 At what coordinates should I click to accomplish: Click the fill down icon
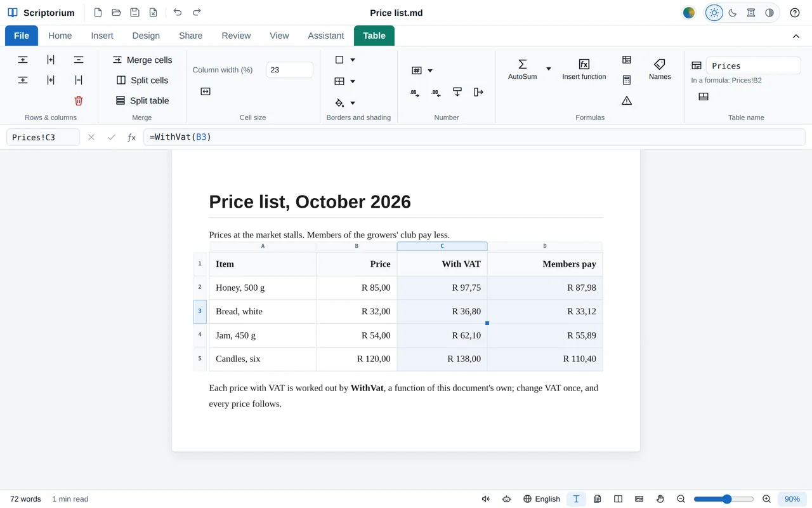(x=457, y=93)
